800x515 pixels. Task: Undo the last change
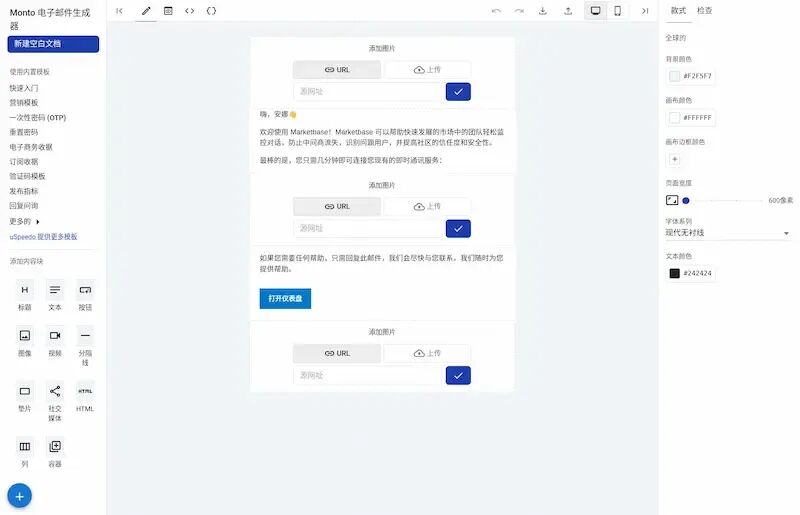[496, 11]
